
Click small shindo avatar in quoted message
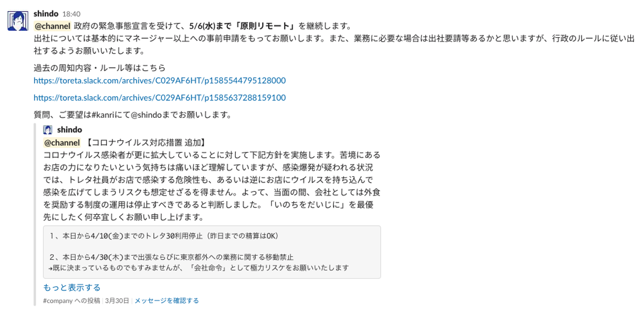(48, 130)
